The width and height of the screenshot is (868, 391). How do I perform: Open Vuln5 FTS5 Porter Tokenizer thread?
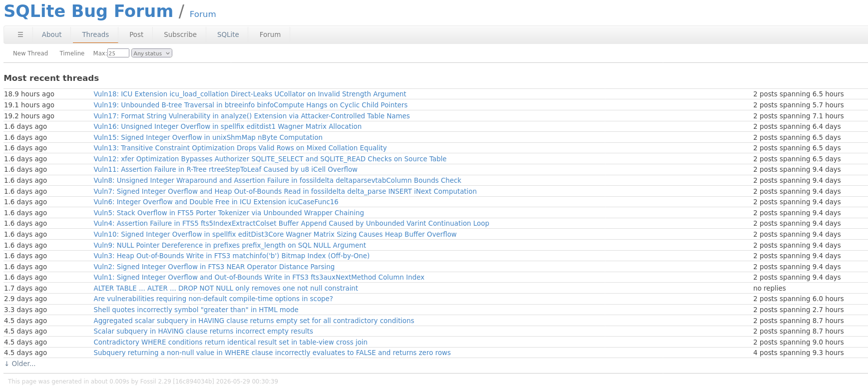(x=229, y=213)
